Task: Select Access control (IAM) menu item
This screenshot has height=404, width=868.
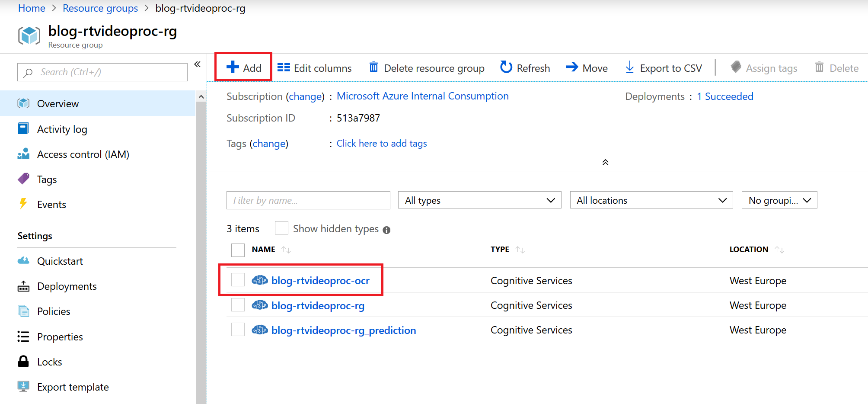Action: [83, 154]
